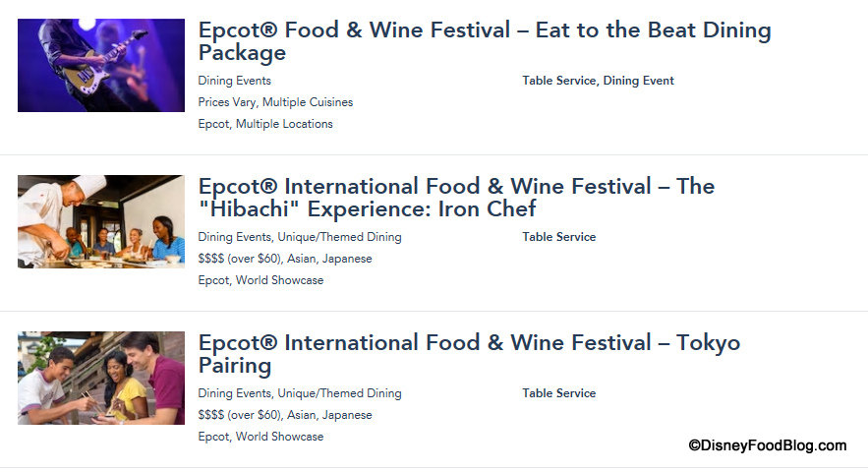The height and width of the screenshot is (472, 868).
Task: Click the DisneyFoodBlog.com watermark
Action: pyautogui.click(x=767, y=445)
